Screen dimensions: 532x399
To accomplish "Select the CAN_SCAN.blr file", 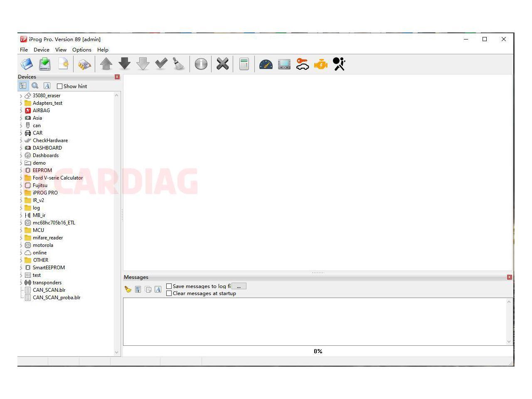I will tap(49, 290).
